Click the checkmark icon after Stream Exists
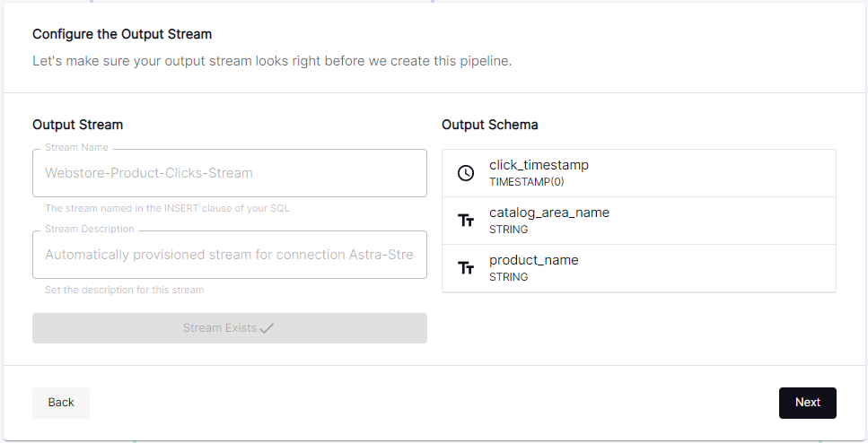Image resolution: width=868 pixels, height=443 pixels. [267, 328]
